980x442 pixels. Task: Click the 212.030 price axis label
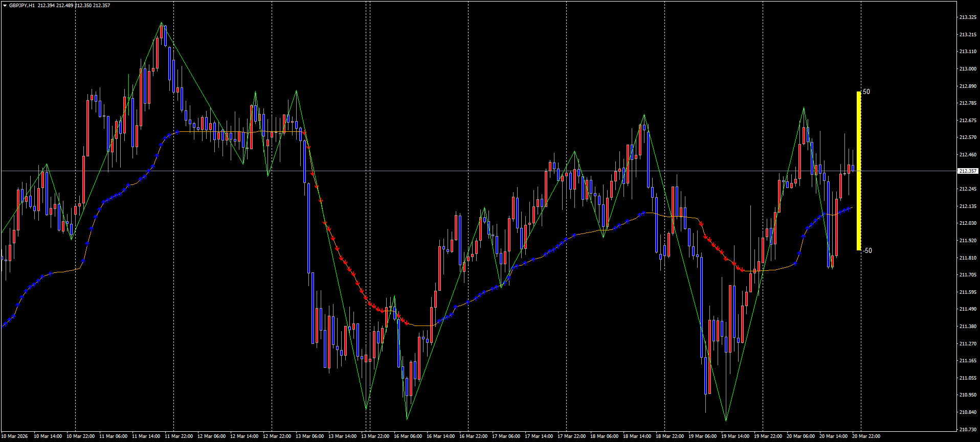click(967, 223)
